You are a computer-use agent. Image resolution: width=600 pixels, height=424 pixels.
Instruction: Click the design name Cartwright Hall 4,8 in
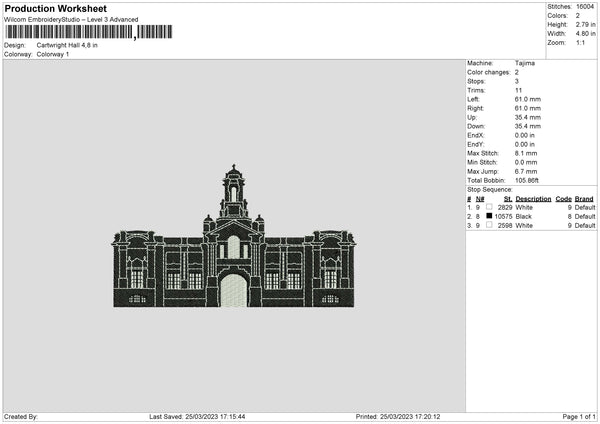tap(67, 45)
